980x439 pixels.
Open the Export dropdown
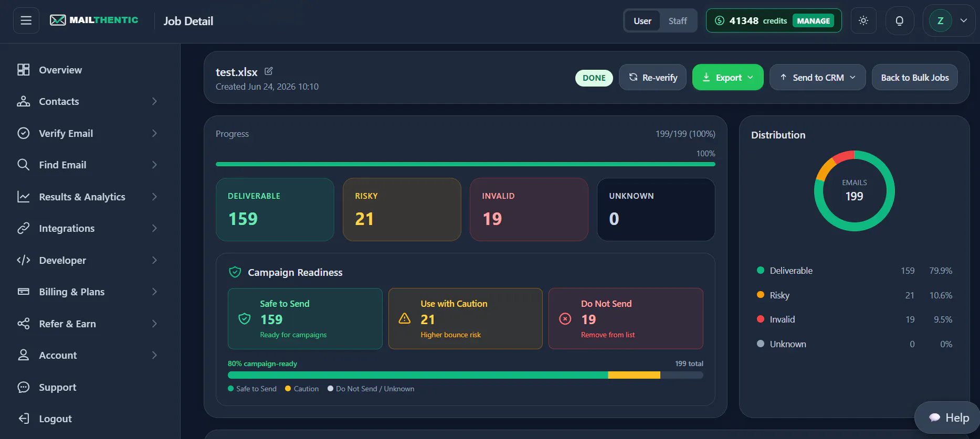pyautogui.click(x=728, y=78)
